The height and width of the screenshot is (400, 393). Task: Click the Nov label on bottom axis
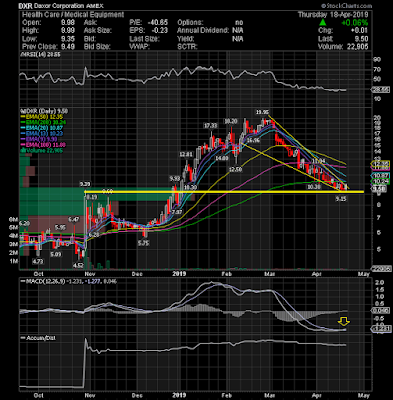tap(91, 395)
